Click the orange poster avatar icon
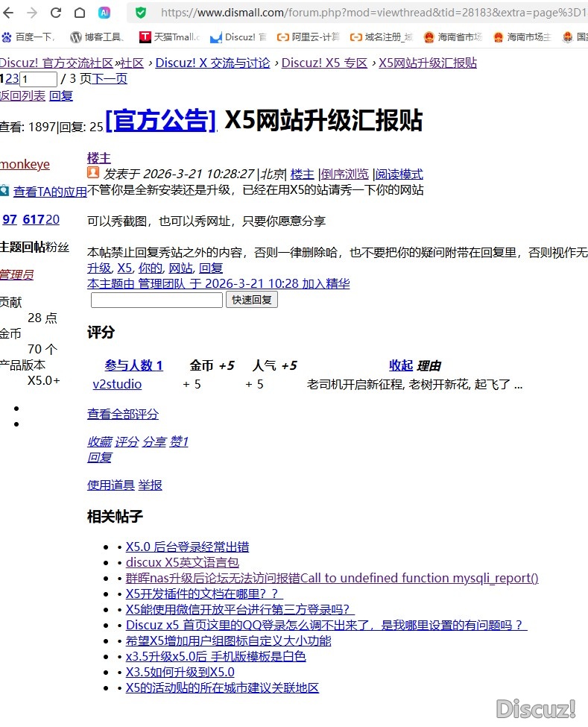The image size is (588, 727). (93, 173)
